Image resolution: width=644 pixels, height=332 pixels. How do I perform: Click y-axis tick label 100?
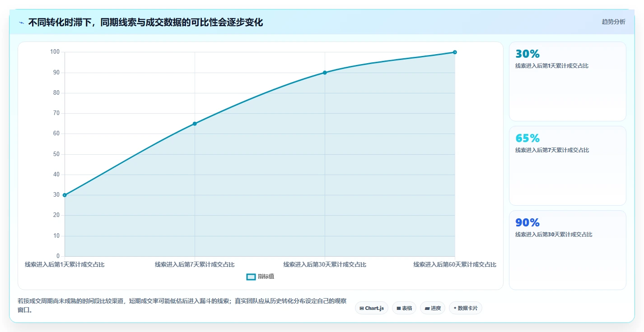click(x=55, y=52)
